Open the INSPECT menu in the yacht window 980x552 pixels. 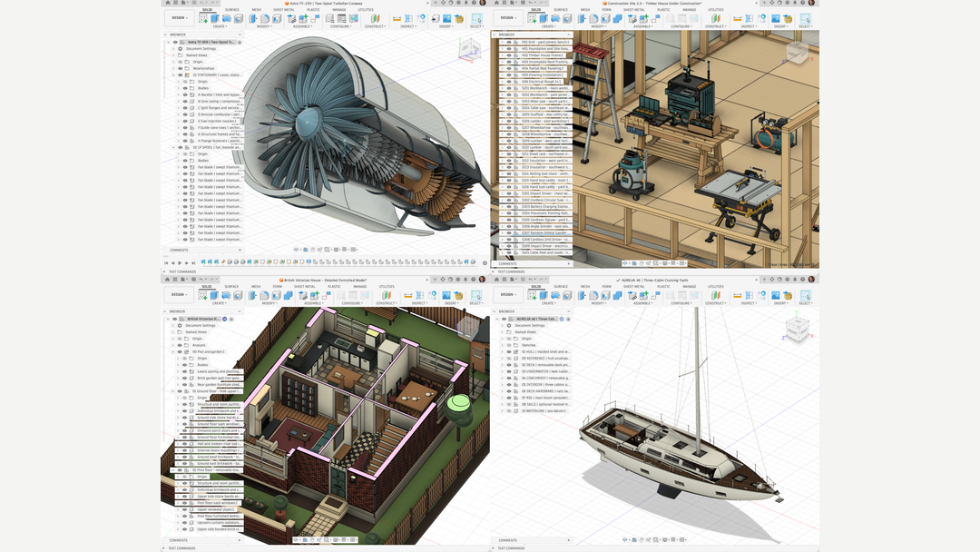point(748,303)
